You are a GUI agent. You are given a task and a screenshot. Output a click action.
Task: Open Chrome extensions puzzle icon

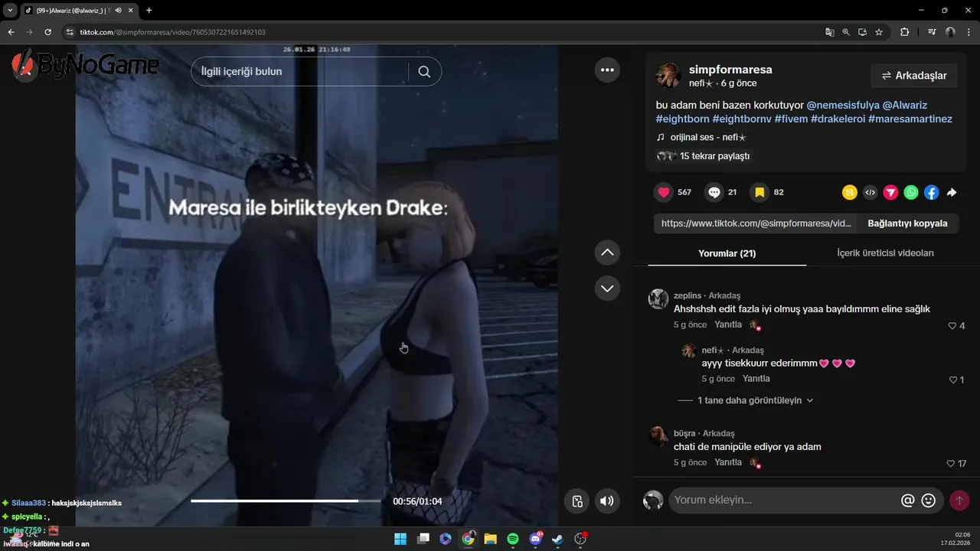click(x=904, y=32)
